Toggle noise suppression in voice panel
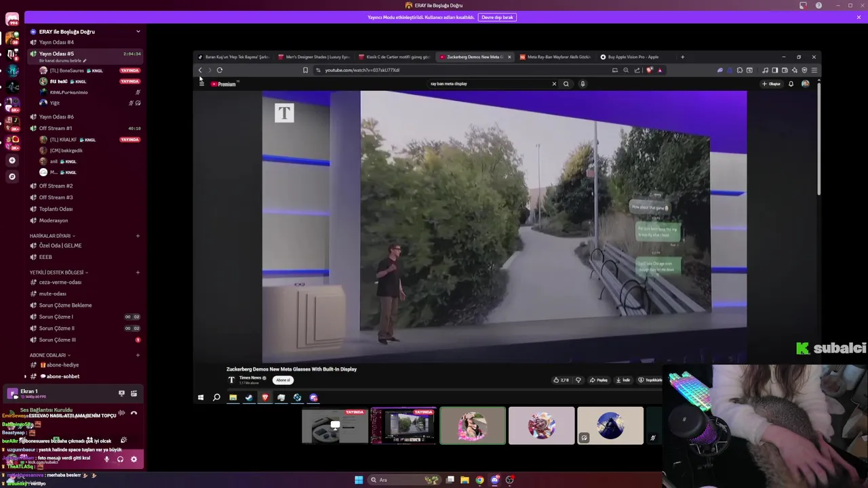This screenshot has width=868, height=488. click(121, 413)
